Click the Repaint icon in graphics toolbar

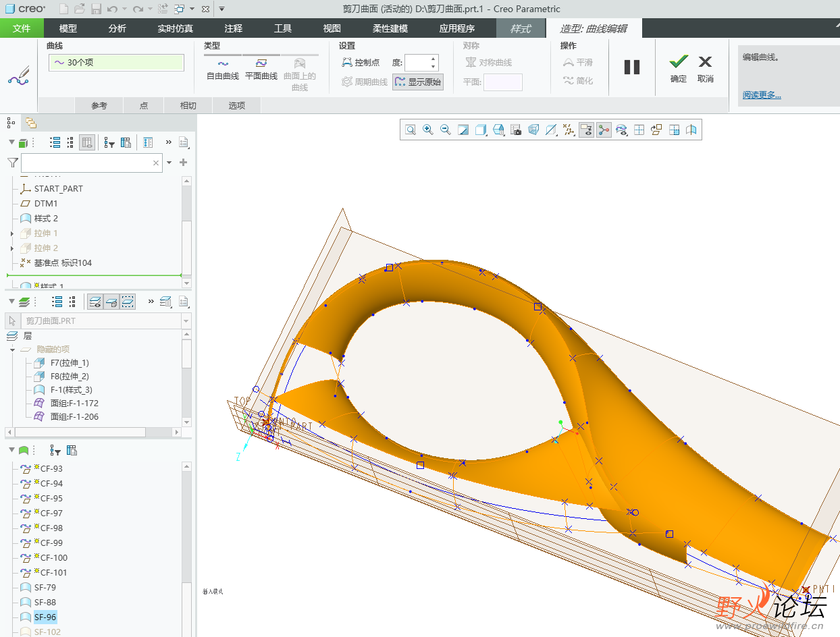(463, 130)
